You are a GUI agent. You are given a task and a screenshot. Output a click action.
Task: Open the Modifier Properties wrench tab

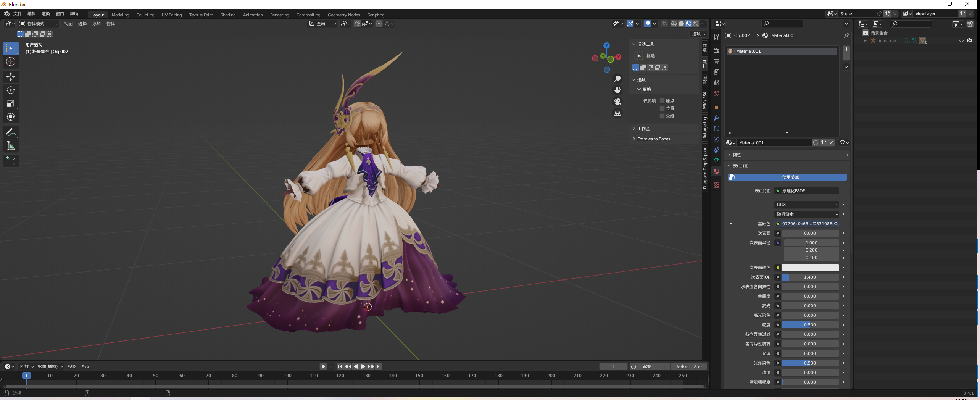coord(716,118)
